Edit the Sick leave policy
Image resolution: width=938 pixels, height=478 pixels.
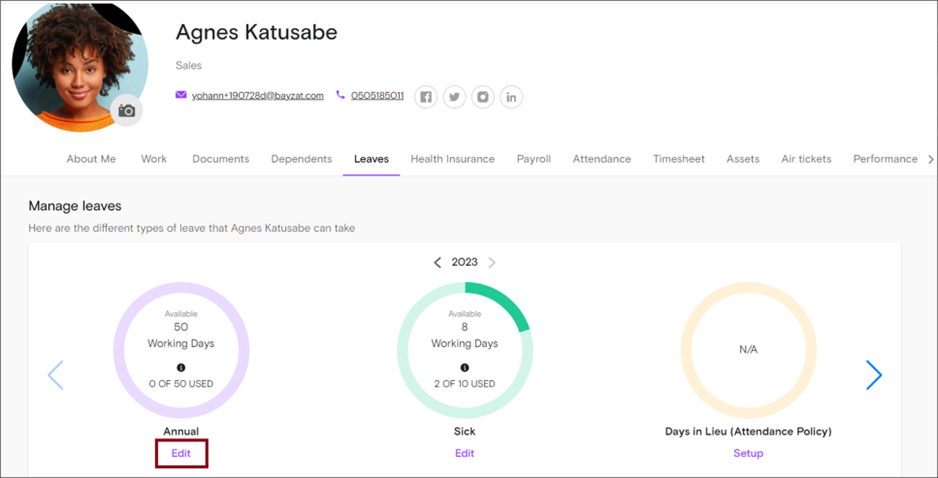[465, 453]
